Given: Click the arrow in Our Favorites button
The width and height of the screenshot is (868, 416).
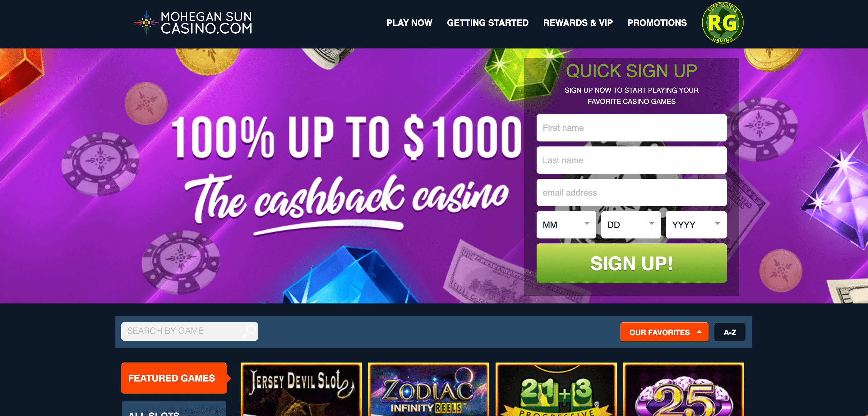Looking at the screenshot, I should pos(699,332).
